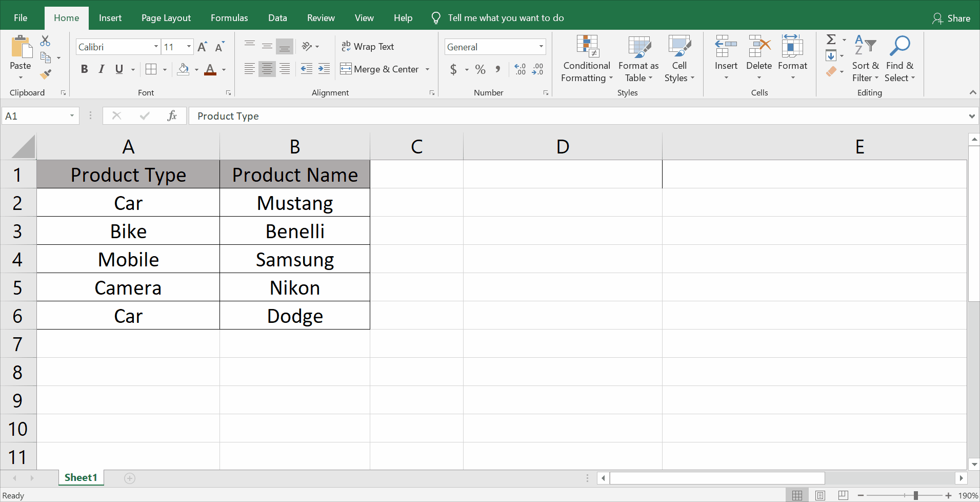Switch to the Formulas tab
This screenshot has height=502, width=980.
pos(229,17)
